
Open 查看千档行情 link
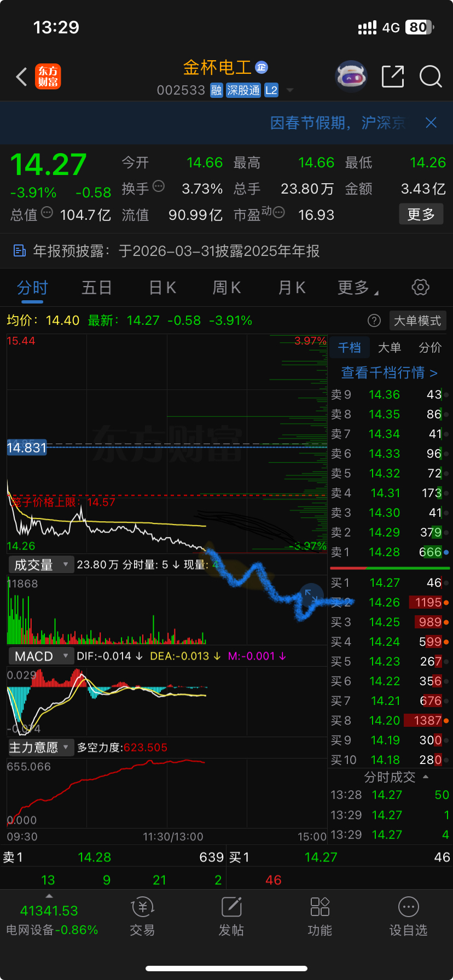coord(390,373)
